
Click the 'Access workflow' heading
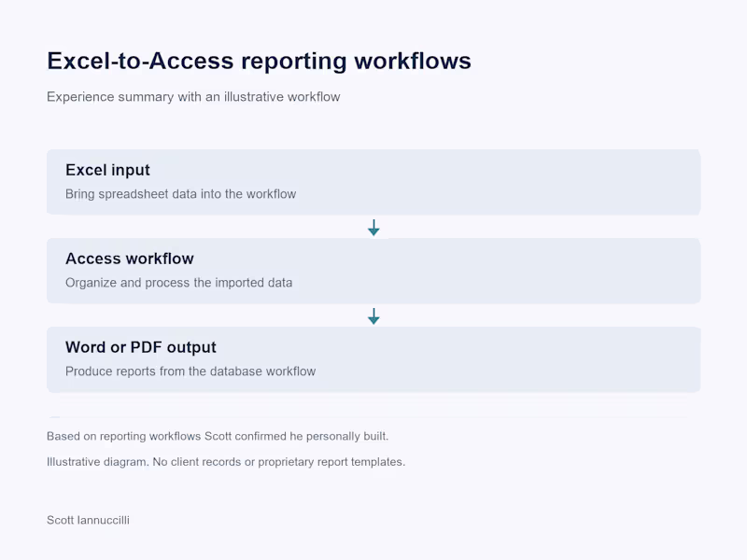pyautogui.click(x=130, y=259)
